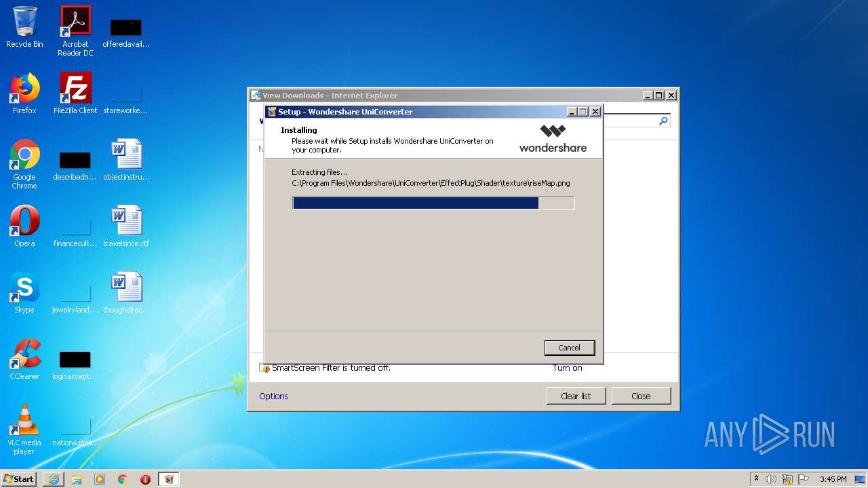868x488 pixels.
Task: Select Firefox desktop shortcut
Action: (x=24, y=94)
